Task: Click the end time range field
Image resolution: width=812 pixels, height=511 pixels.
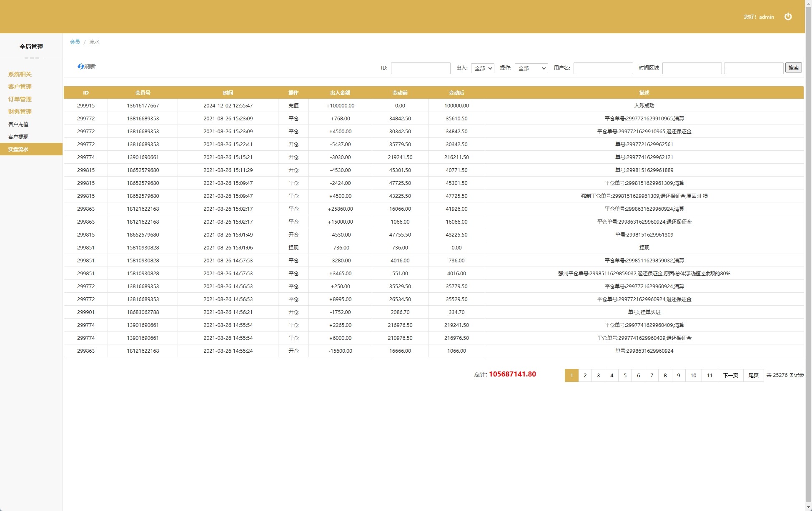Action: [x=753, y=68]
